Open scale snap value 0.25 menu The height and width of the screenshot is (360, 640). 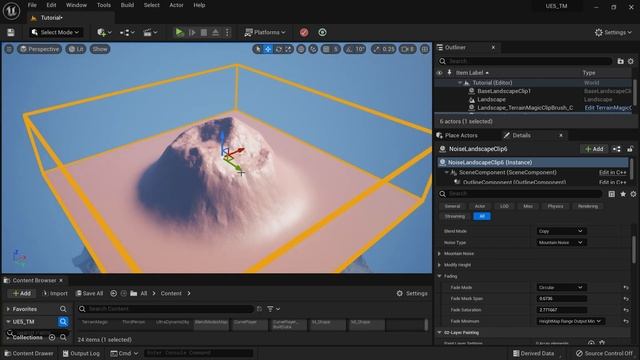click(x=388, y=49)
